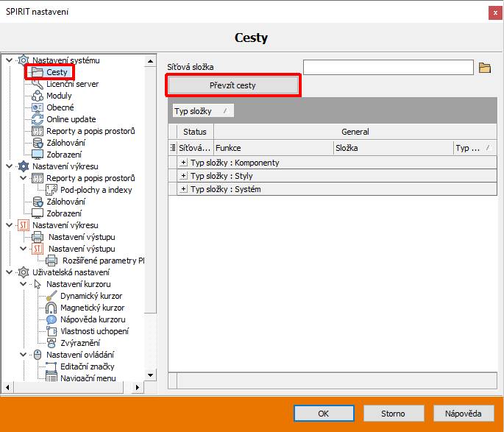Click the tree scrollbar down arrow
The image size is (504, 432).
point(150,375)
